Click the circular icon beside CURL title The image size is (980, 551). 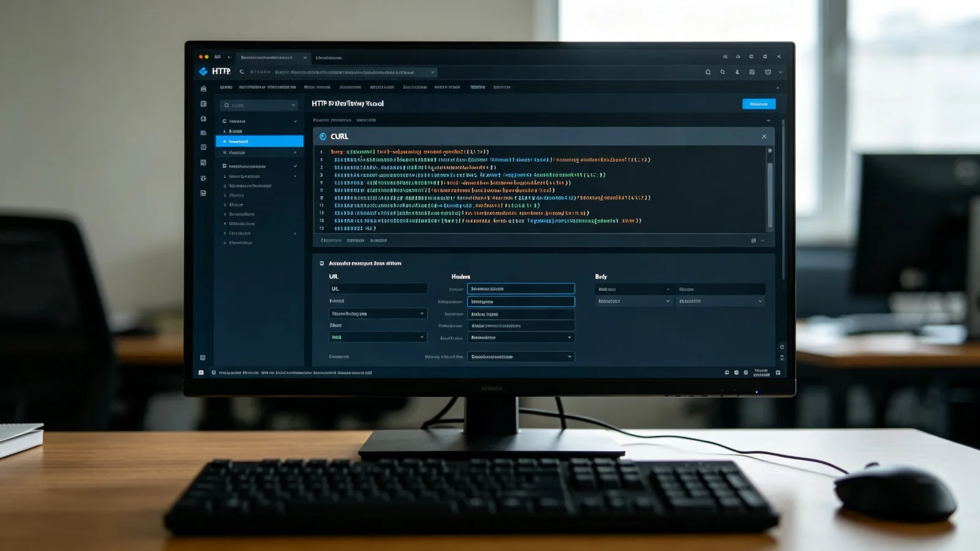tap(323, 137)
